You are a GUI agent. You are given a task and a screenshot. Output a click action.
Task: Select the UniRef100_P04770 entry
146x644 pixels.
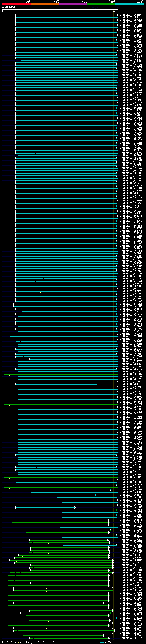pyautogui.click(x=131, y=55)
